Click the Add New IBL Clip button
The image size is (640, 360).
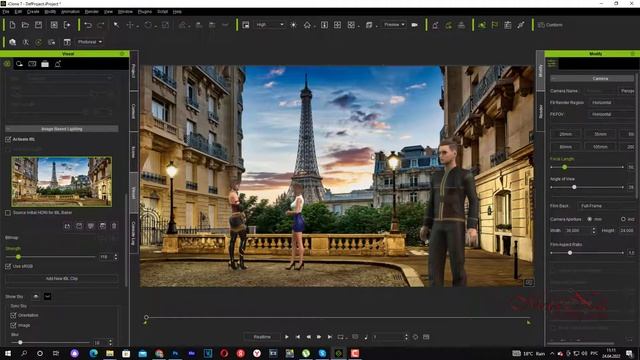[x=62, y=279]
